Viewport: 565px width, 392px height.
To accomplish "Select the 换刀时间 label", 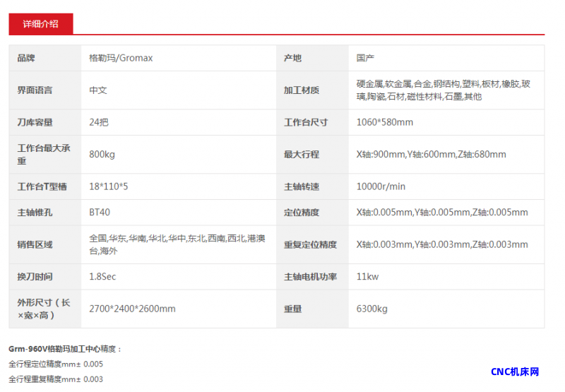I will tap(35, 277).
